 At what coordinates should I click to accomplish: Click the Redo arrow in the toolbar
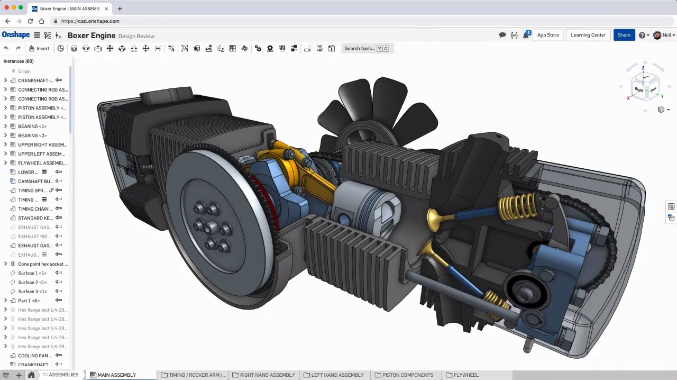(x=18, y=48)
